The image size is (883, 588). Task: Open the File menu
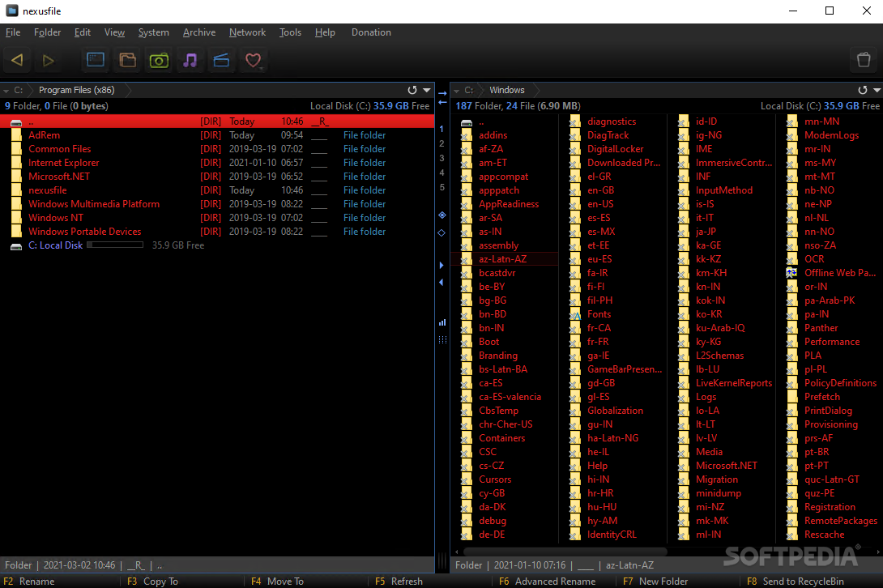coord(13,32)
